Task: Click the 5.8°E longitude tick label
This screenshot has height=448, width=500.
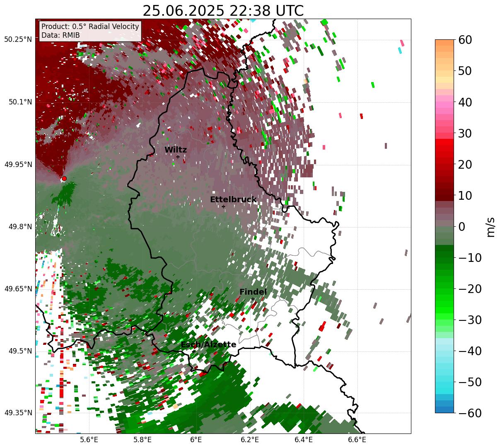Action: tap(143, 440)
